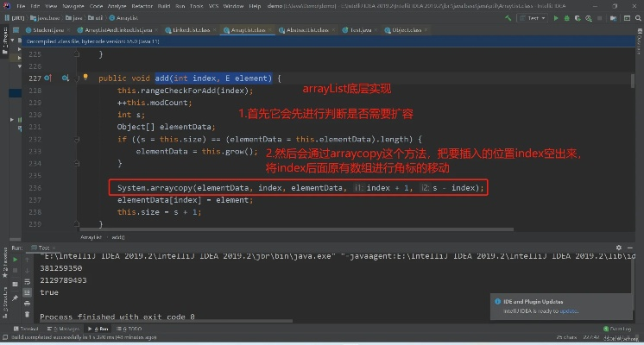644x345 pixels.
Task: Click fold end marker at line 234
Action: tap(77, 164)
